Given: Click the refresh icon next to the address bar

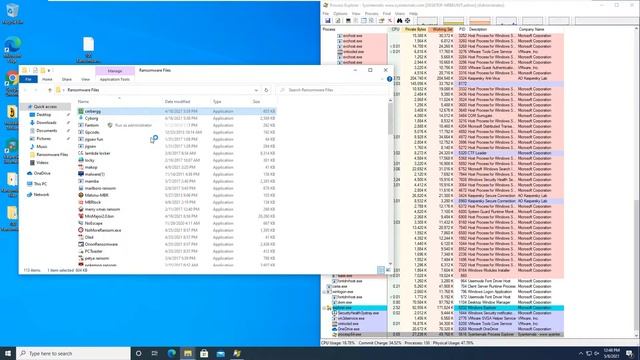Looking at the screenshot, I should point(266,90).
